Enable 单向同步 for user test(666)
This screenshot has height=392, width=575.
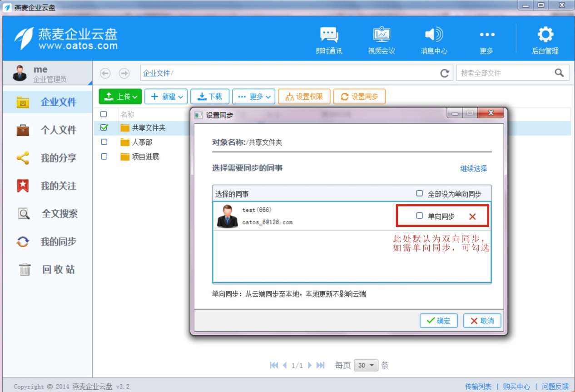(x=419, y=216)
